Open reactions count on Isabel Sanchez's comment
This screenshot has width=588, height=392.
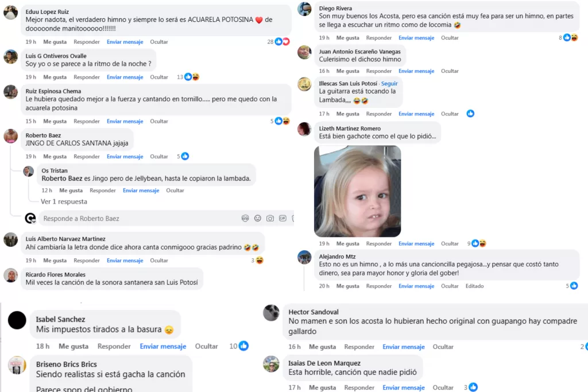(x=239, y=346)
